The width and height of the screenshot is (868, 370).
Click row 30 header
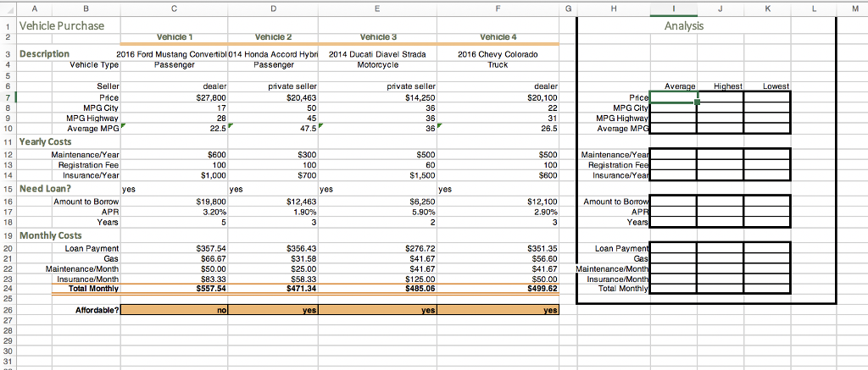pos(8,351)
